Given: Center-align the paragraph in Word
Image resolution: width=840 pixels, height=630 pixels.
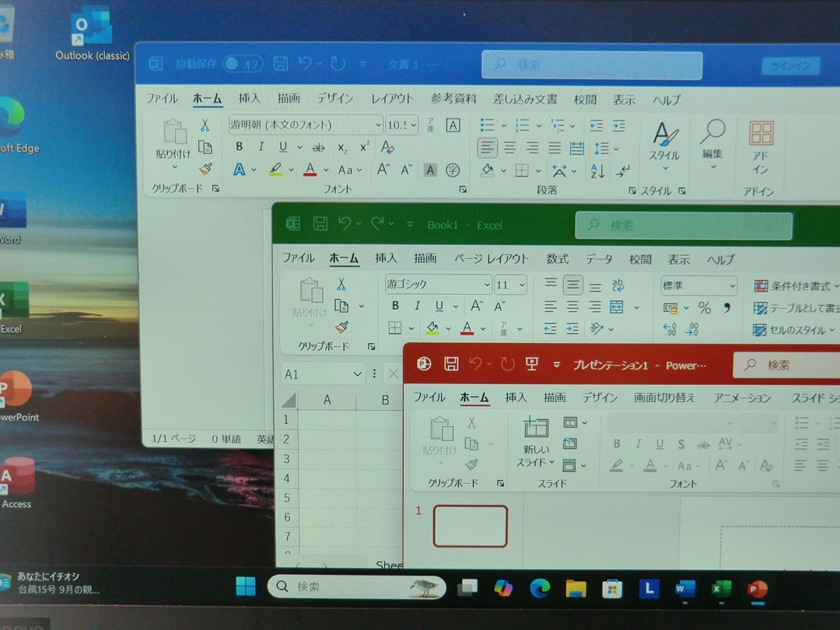Looking at the screenshot, I should 509,147.
